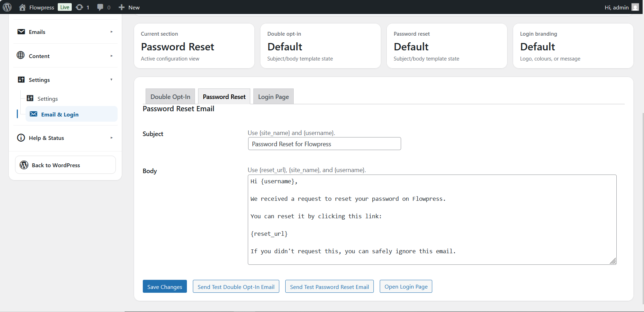This screenshot has height=312, width=644.
Task: Switch to the Double Opt-In tab
Action: point(170,97)
